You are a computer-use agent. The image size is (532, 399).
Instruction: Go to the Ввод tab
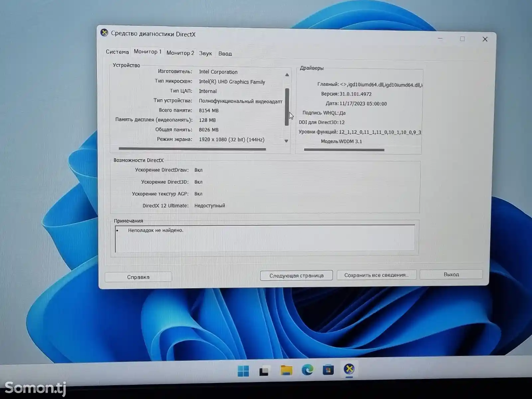point(225,54)
